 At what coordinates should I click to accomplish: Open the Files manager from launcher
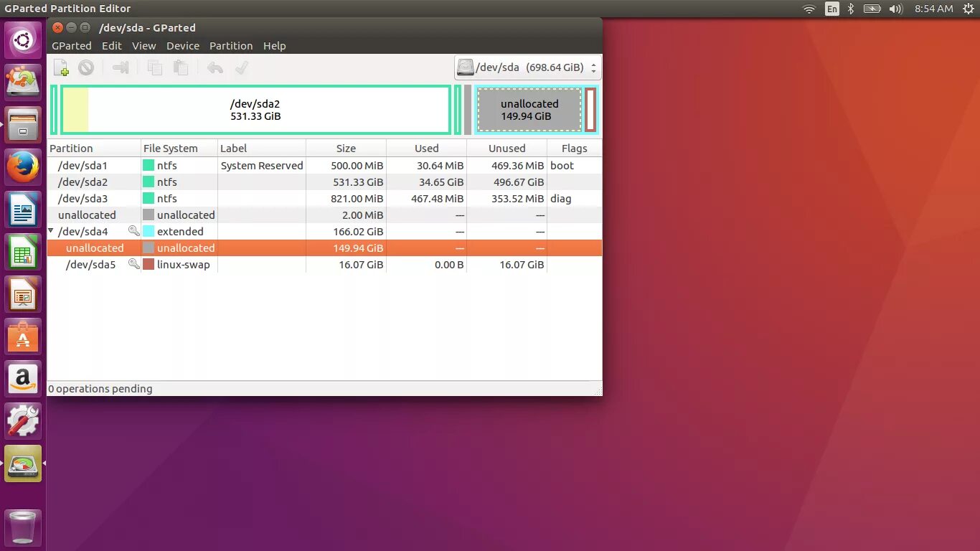tap(24, 124)
